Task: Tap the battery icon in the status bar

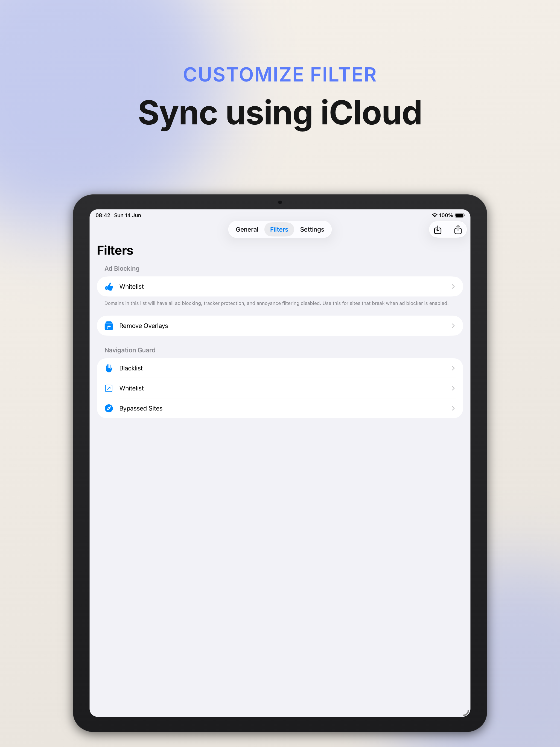Action: 460,215
